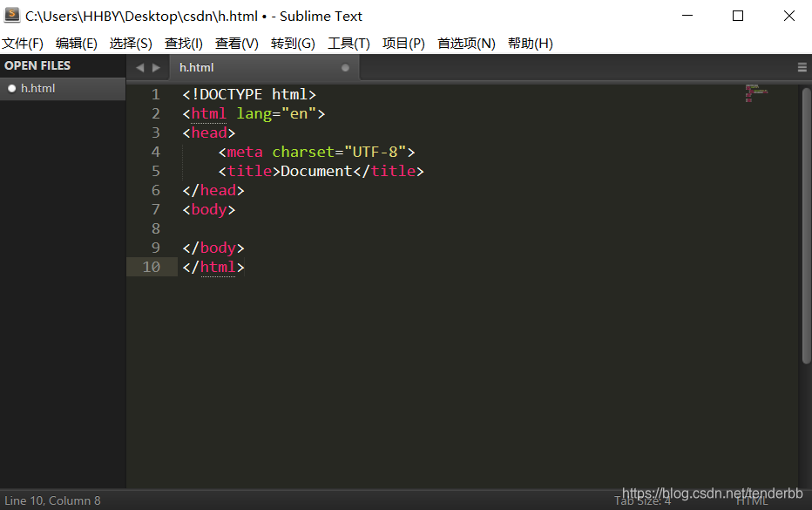Click the minimap code preview
The image size is (812, 510).
pos(756,93)
